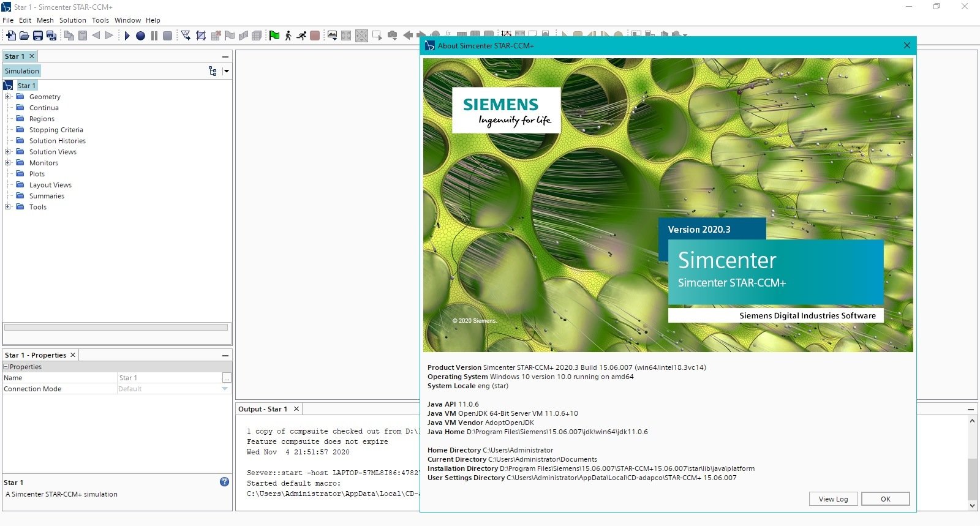
Task: Minimize the Output panel
Action: [x=971, y=409]
